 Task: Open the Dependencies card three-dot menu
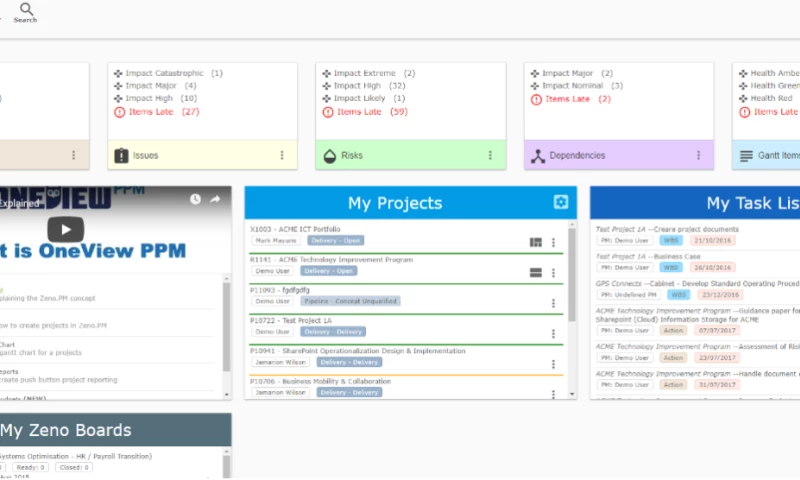(697, 155)
